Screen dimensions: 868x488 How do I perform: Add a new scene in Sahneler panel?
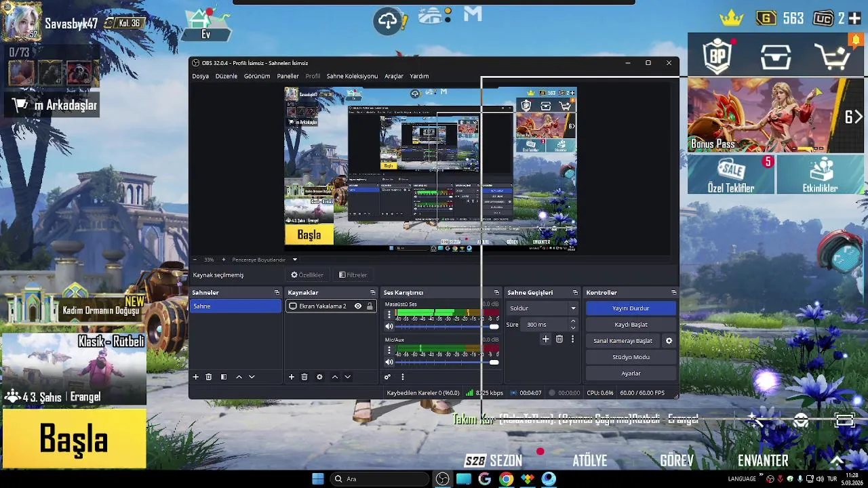[195, 377]
